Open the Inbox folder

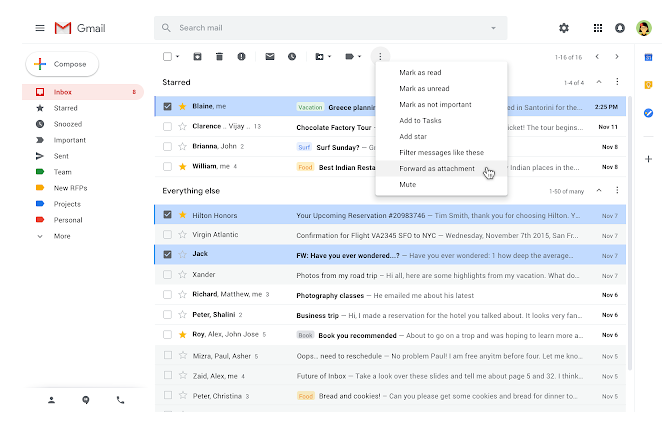pyautogui.click(x=83, y=92)
